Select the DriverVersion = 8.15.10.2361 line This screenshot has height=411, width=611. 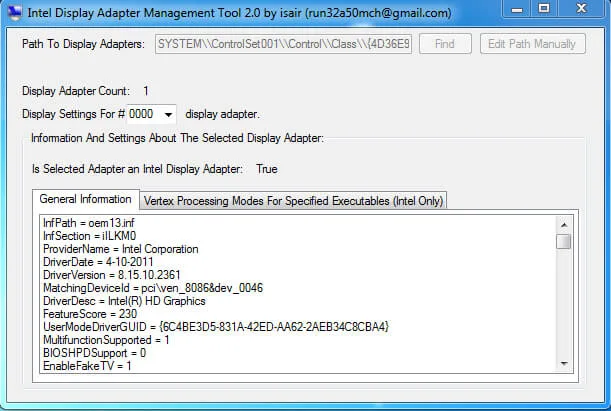[112, 275]
